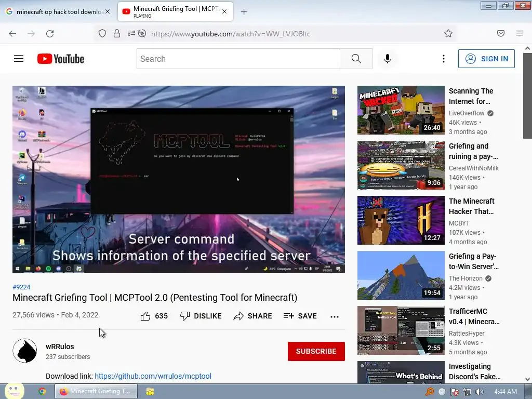Save page to Pocket
This screenshot has width=532, height=399.
[501, 33]
